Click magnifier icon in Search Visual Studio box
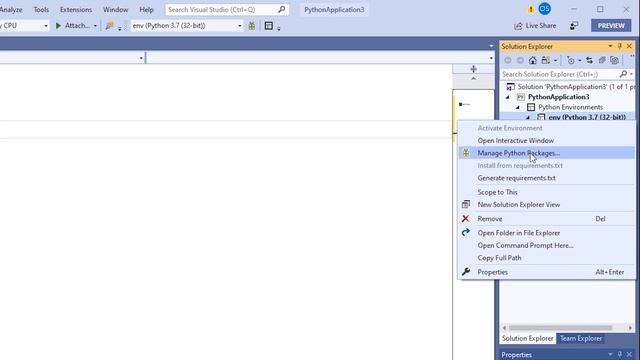Image resolution: width=640 pixels, height=360 pixels. pos(282,9)
